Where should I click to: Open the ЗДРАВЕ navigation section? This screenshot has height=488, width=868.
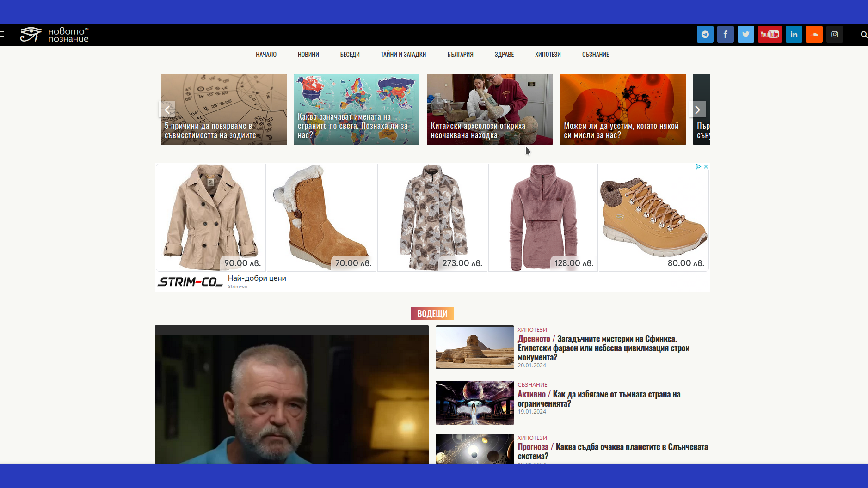click(x=504, y=55)
